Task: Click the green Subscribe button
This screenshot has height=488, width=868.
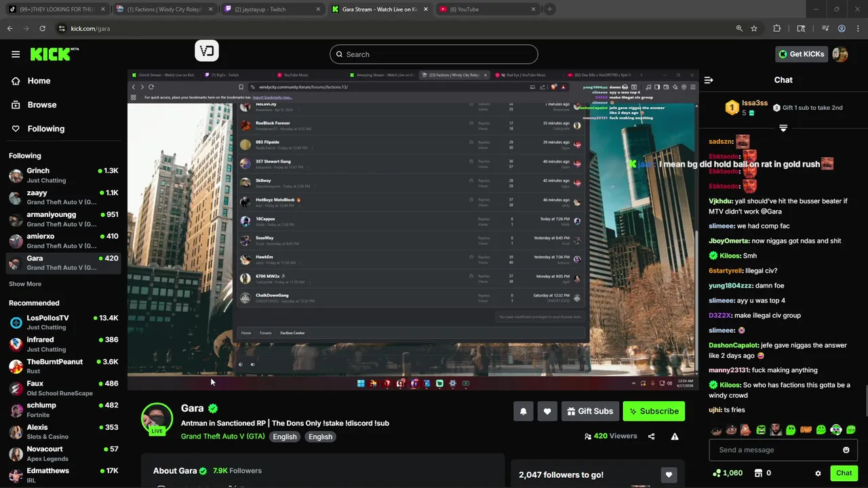Action: [x=654, y=411]
